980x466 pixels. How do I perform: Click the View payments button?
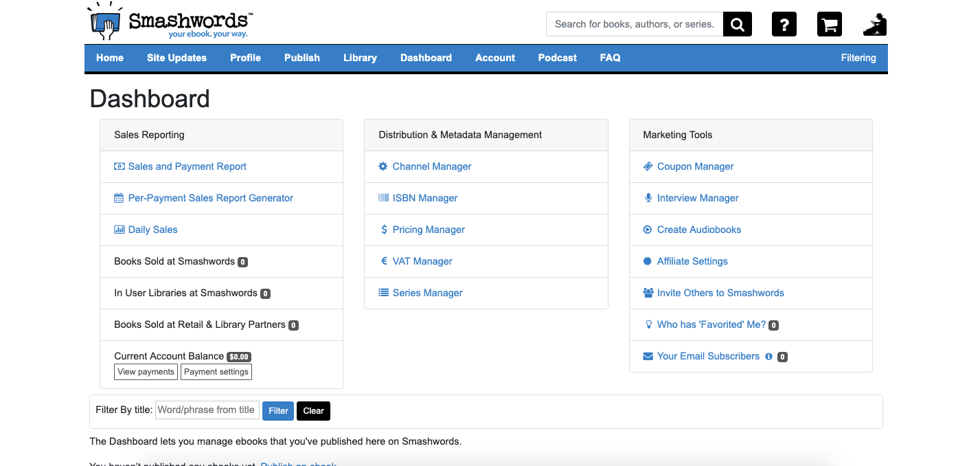click(x=146, y=372)
